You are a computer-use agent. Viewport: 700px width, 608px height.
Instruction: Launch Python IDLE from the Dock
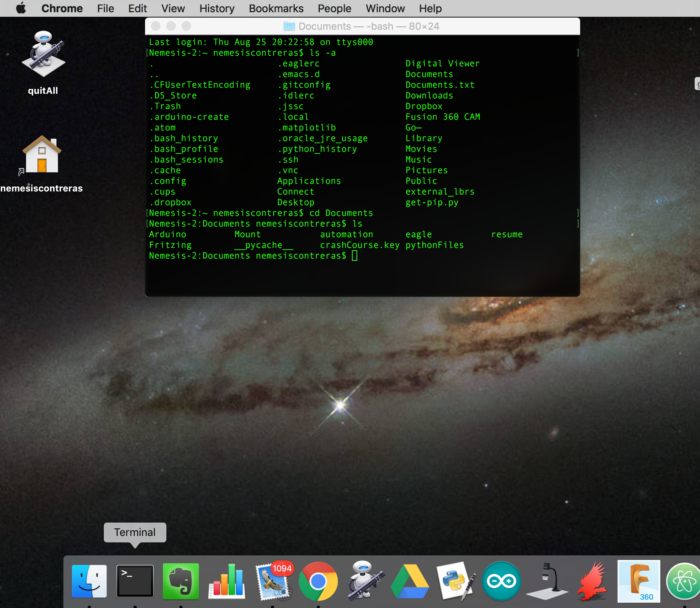[x=456, y=581]
